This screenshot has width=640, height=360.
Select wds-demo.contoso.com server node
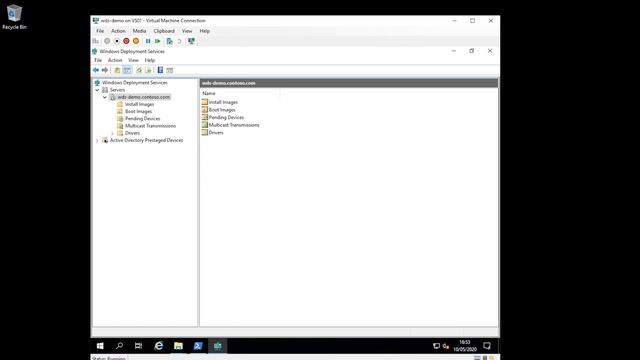point(144,97)
